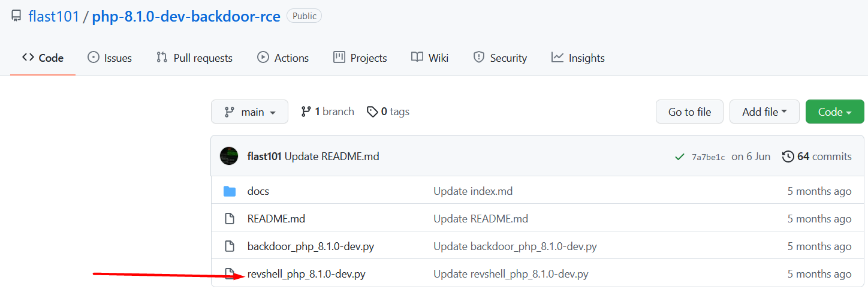
Task: Click the file icon beside backdoor_php_8.1.0-dev.py
Action: 229,246
